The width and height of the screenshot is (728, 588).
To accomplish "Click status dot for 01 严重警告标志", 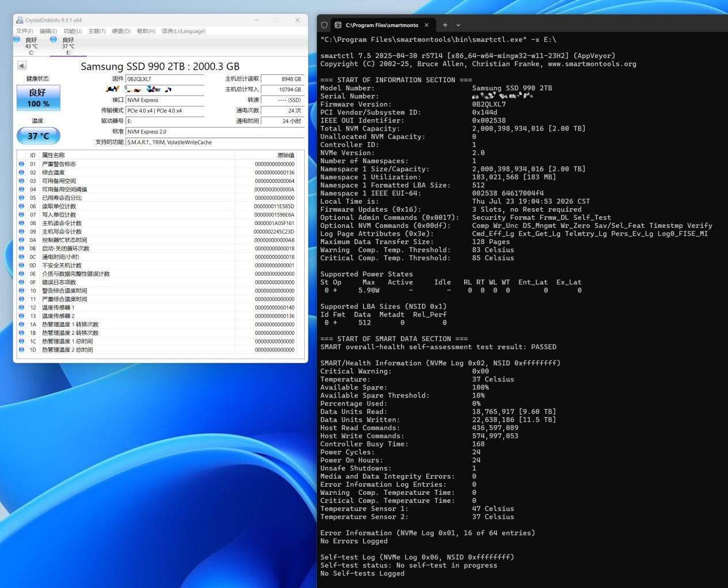I will pos(22,164).
